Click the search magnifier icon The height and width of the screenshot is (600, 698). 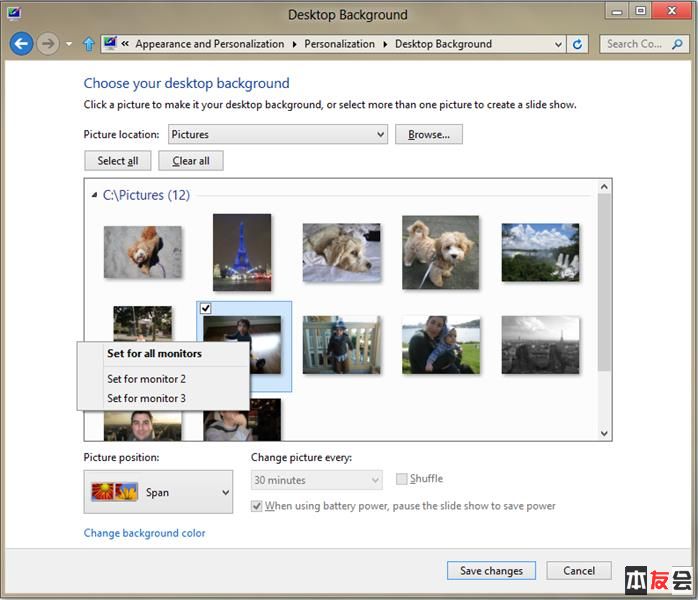click(677, 44)
